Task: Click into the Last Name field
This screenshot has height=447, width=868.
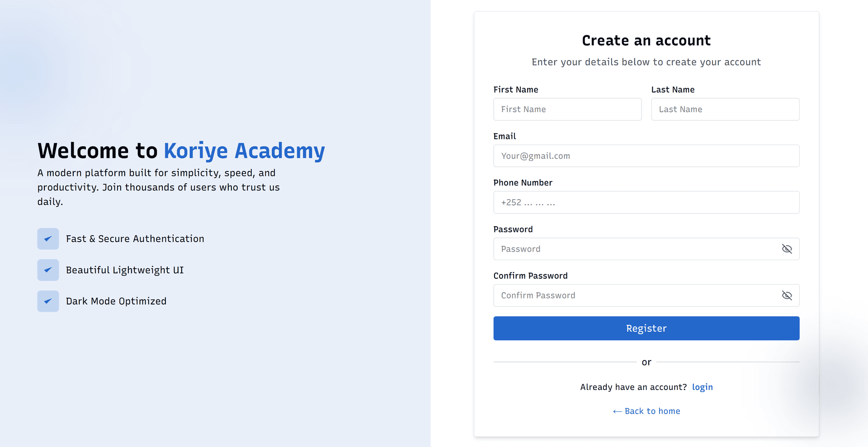Action: click(x=725, y=109)
